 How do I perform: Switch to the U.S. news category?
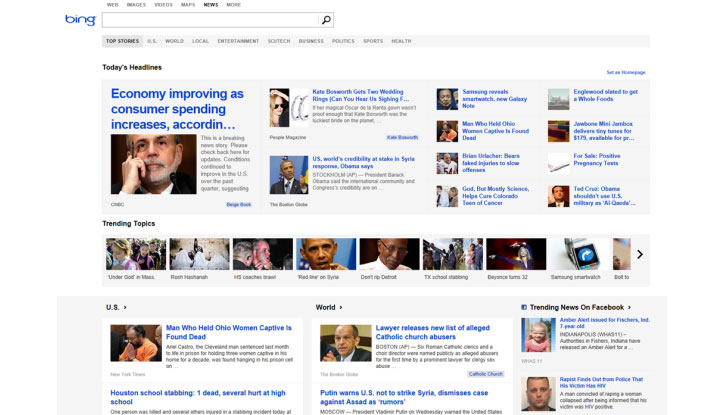152,41
